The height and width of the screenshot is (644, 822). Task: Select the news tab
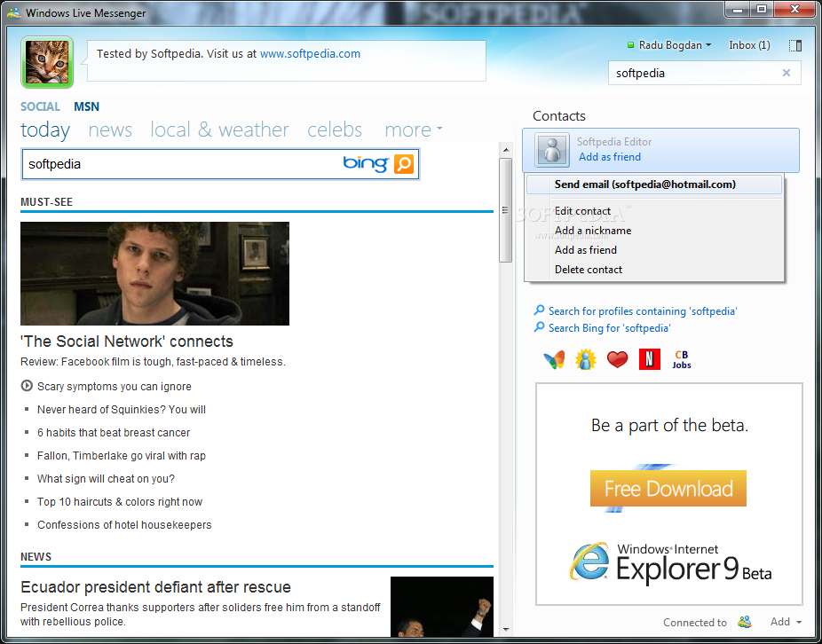[110, 130]
